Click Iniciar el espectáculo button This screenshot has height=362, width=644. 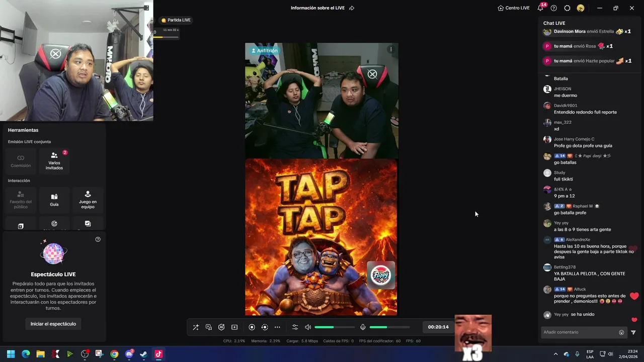click(53, 324)
